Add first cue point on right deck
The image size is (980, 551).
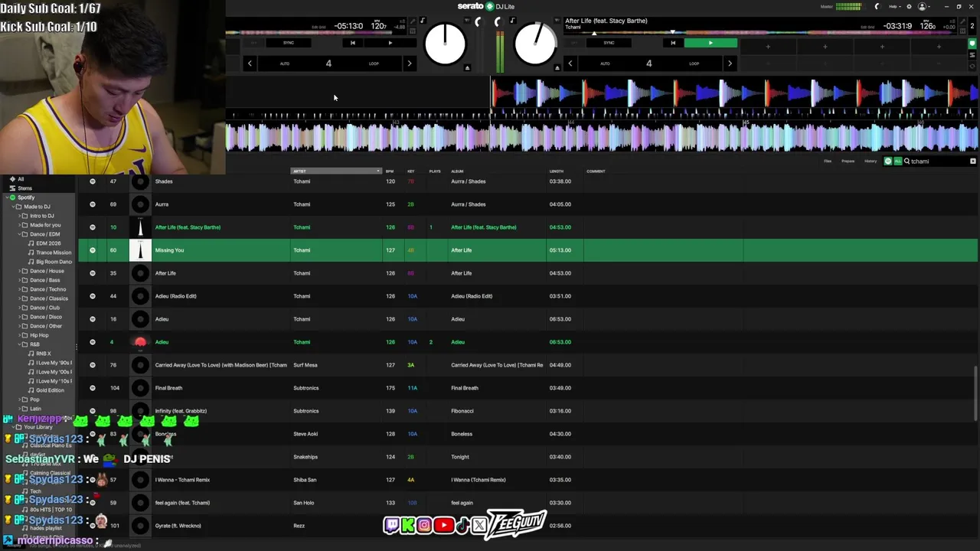click(768, 47)
